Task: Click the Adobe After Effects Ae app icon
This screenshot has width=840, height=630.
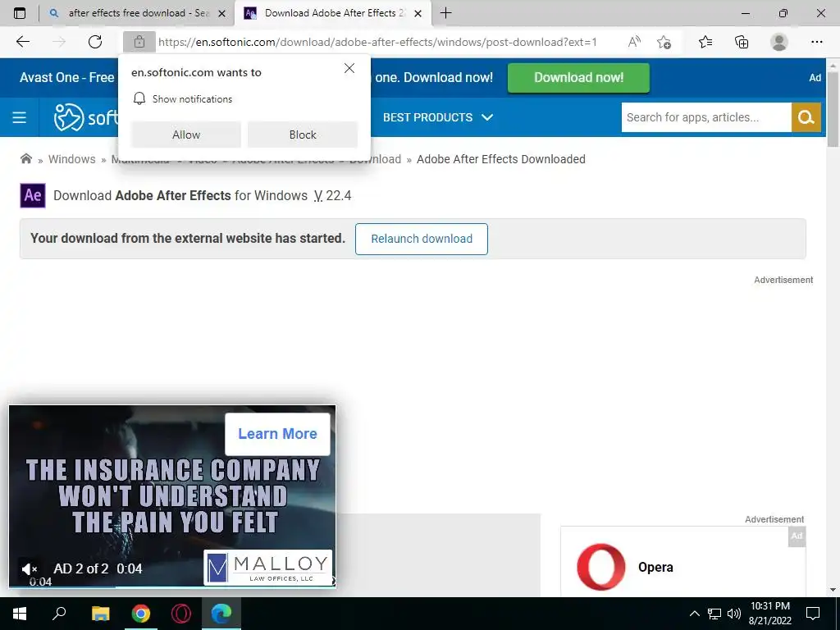Action: tap(33, 195)
